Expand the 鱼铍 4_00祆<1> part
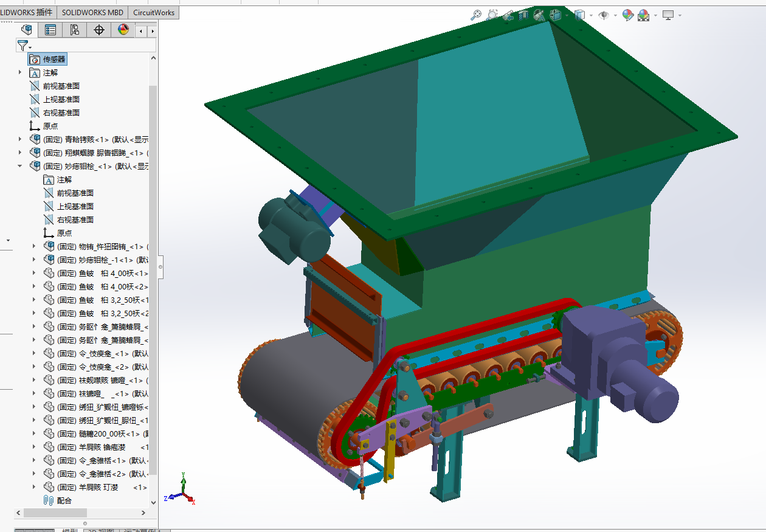766x532 pixels. pyautogui.click(x=34, y=273)
